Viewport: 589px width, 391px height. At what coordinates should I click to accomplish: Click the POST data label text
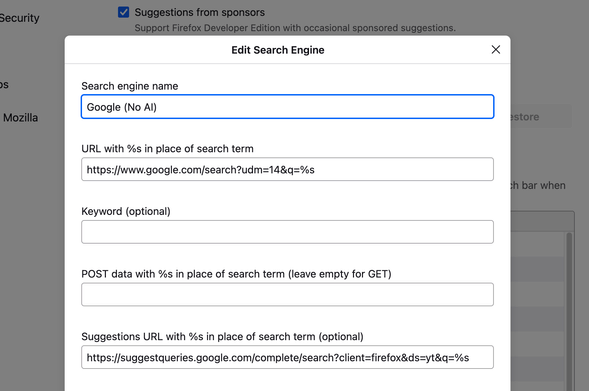[x=236, y=274]
